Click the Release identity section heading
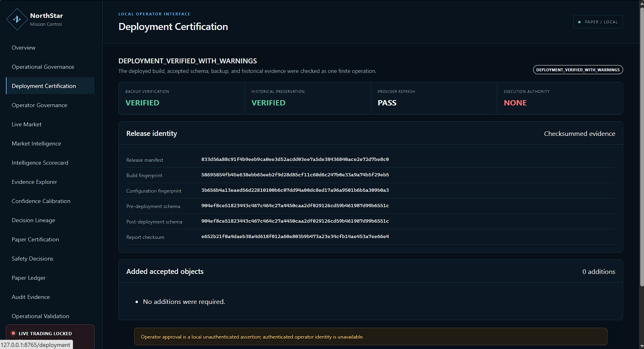 click(x=152, y=133)
